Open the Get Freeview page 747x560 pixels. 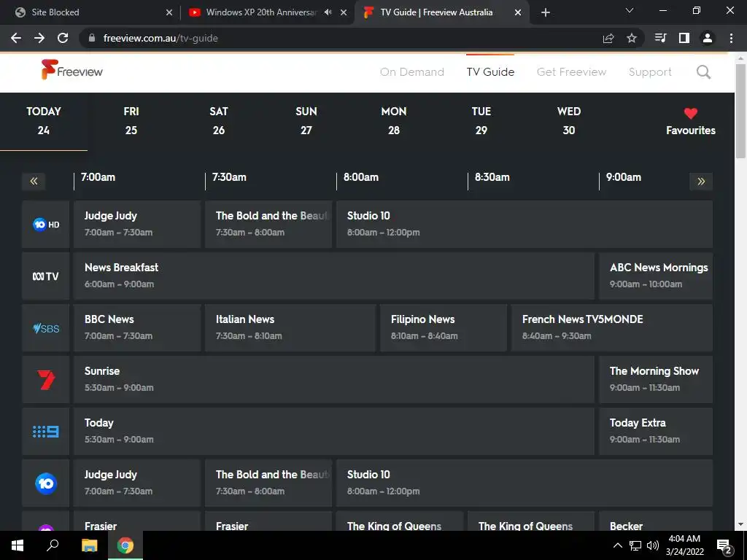571,72
